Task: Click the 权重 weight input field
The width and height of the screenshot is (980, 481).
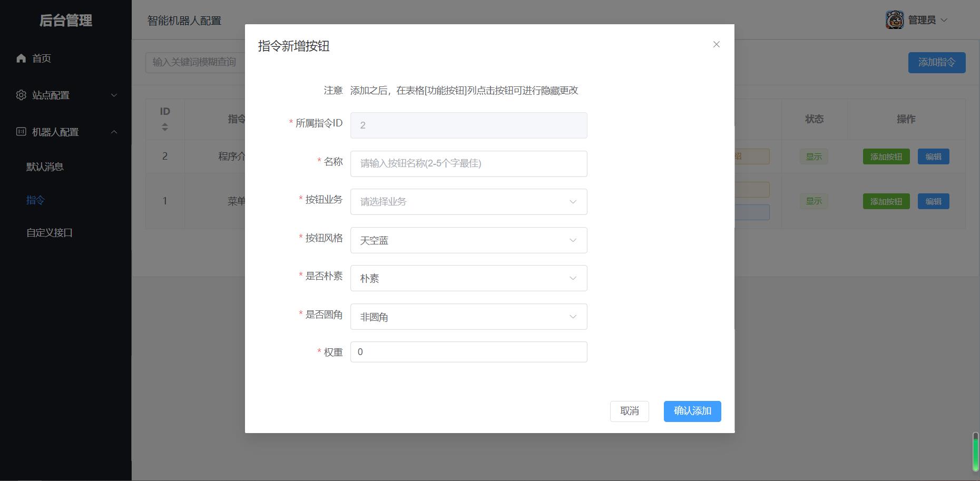Action: [x=468, y=352]
